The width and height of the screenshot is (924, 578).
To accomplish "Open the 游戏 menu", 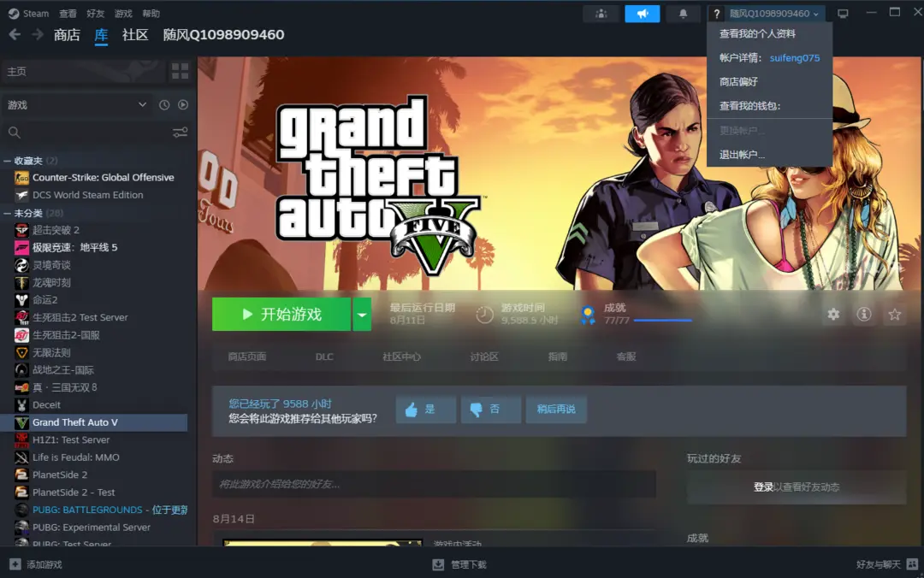I will pos(123,14).
